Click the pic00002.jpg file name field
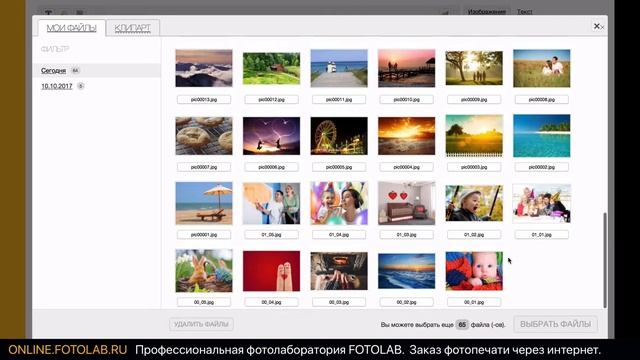640x360 pixels. pos(542,167)
